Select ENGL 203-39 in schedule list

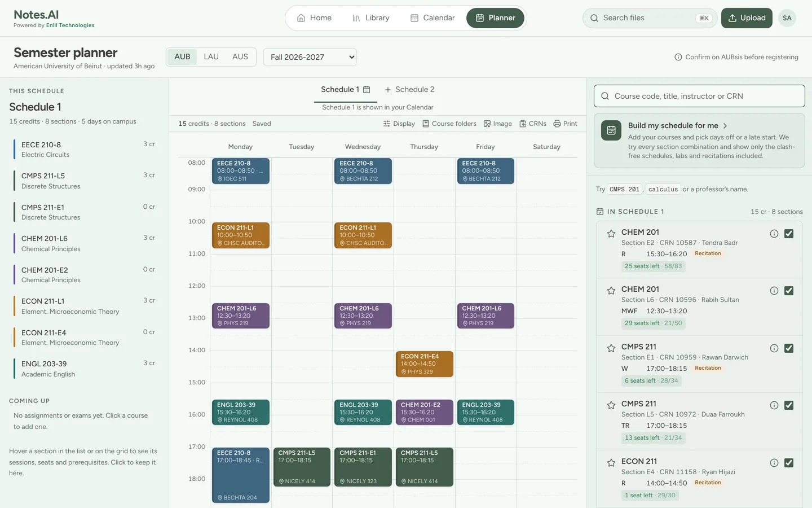point(85,369)
